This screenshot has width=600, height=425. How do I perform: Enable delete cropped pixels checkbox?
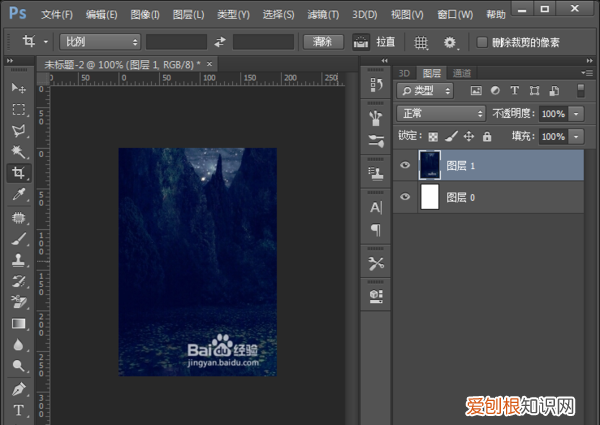[482, 42]
